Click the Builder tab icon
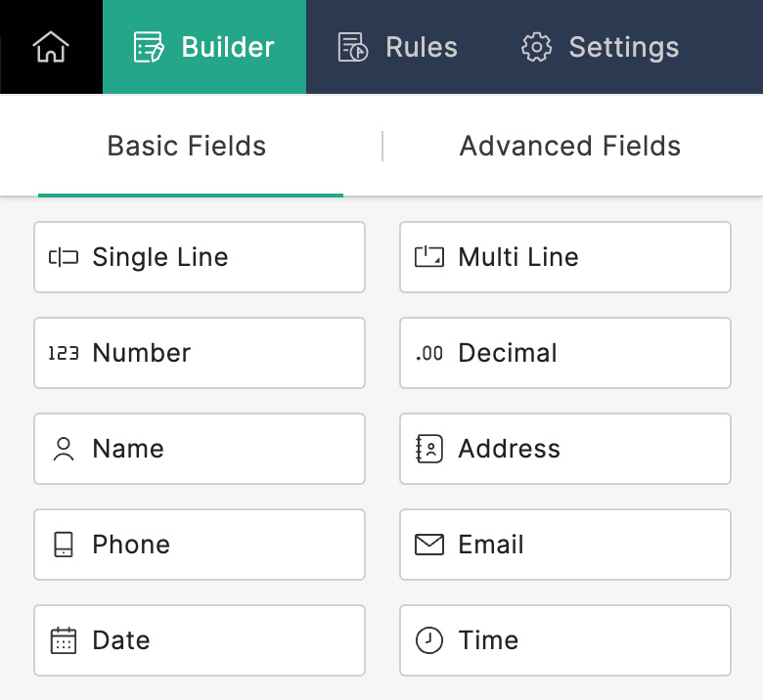763x700 pixels. [150, 47]
